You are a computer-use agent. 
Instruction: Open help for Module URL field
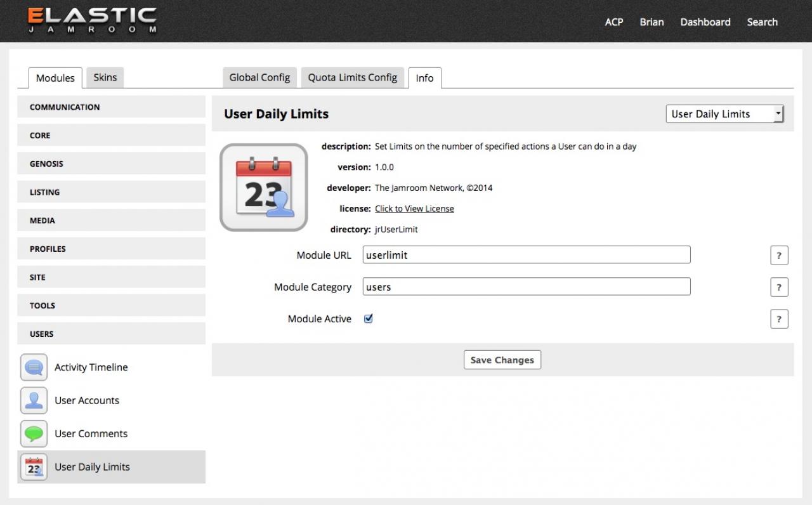pos(778,256)
